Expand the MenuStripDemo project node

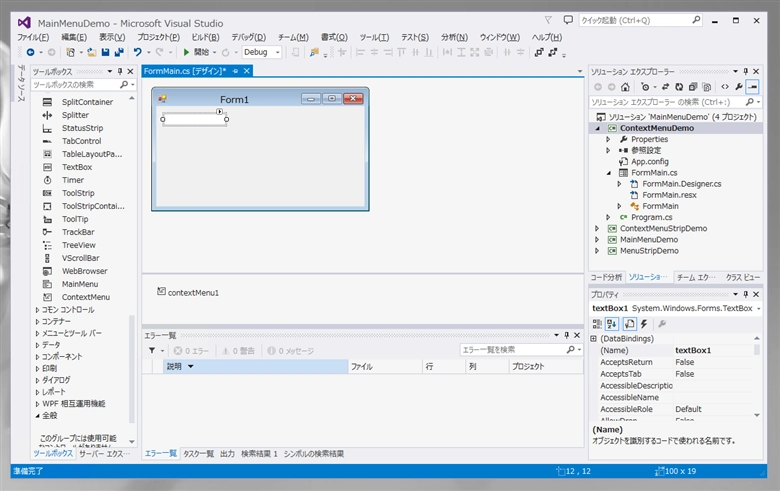[597, 251]
